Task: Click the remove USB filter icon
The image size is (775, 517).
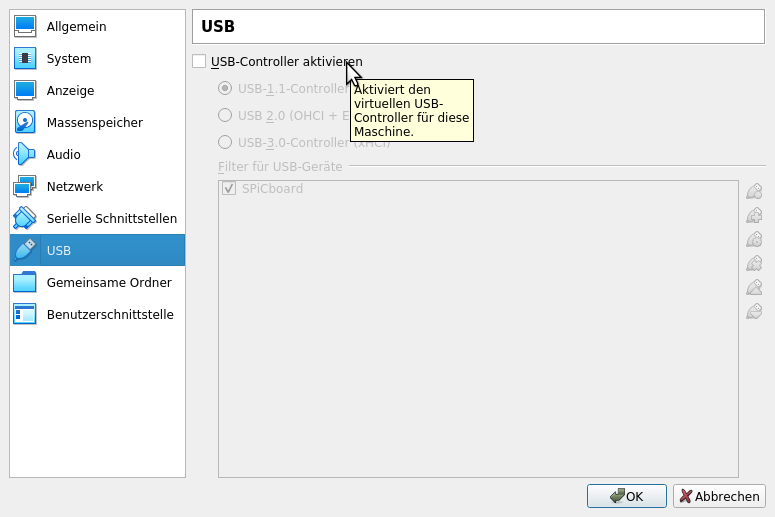Action: tap(755, 263)
